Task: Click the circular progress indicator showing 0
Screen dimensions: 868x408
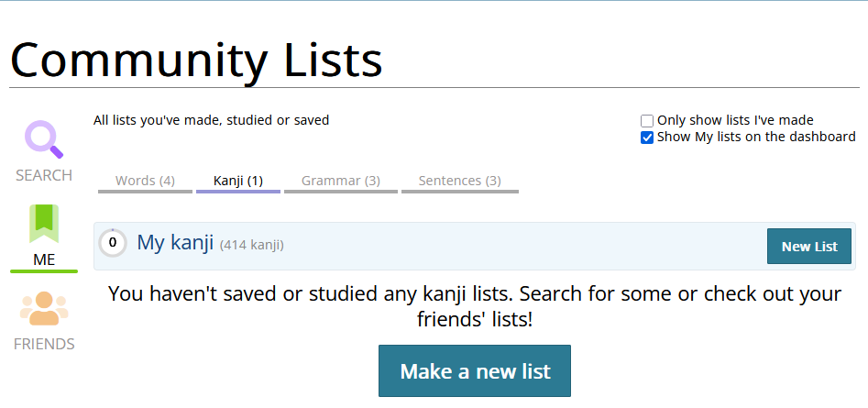Action: 112,243
